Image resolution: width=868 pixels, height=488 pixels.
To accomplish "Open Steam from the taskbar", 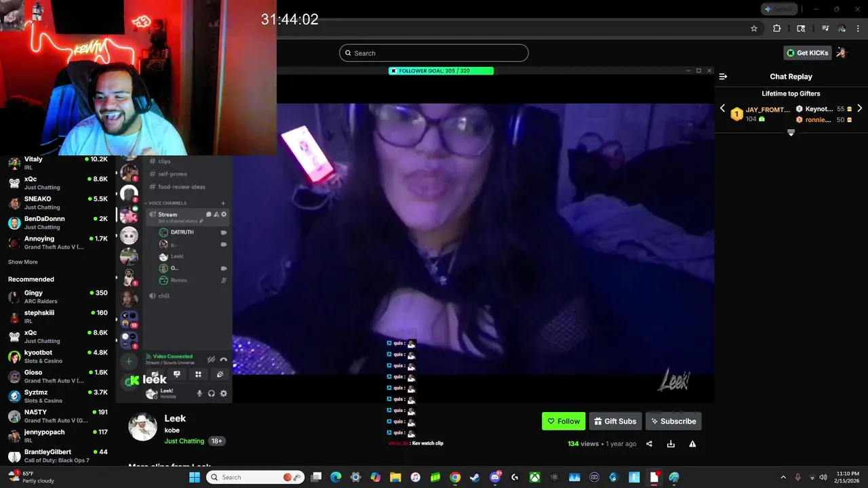I will pos(475,477).
